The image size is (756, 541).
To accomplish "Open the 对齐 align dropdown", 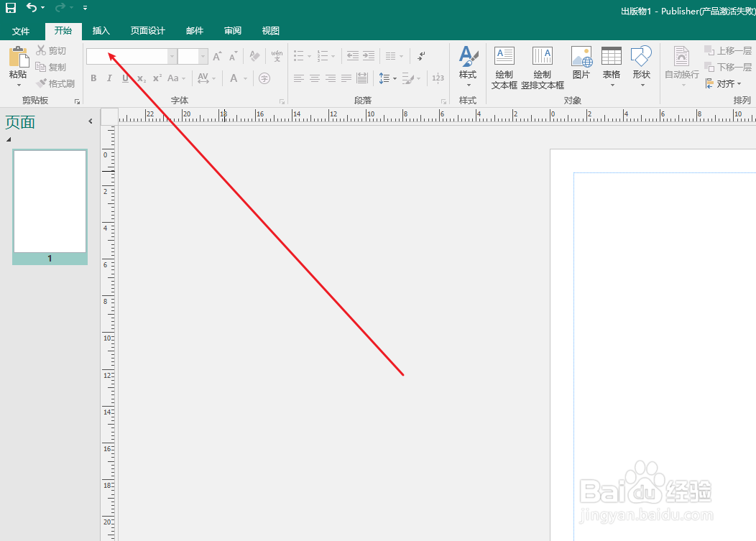I will tap(723, 83).
